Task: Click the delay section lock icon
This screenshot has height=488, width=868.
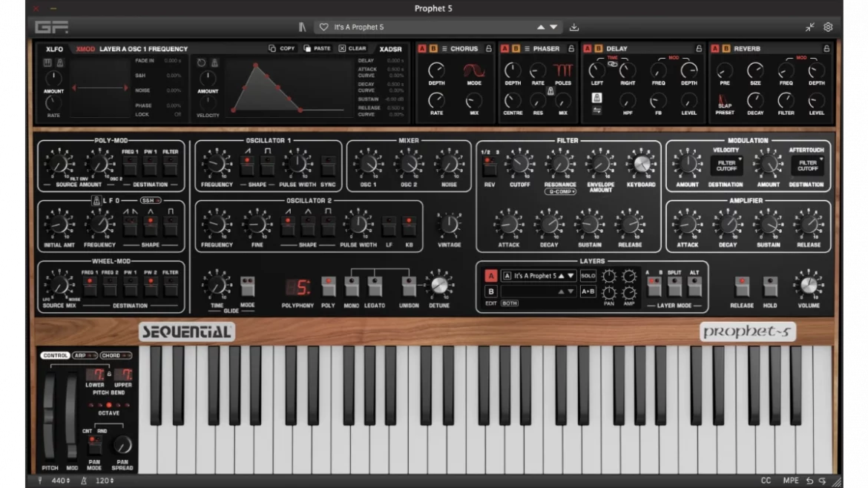Action: click(699, 49)
